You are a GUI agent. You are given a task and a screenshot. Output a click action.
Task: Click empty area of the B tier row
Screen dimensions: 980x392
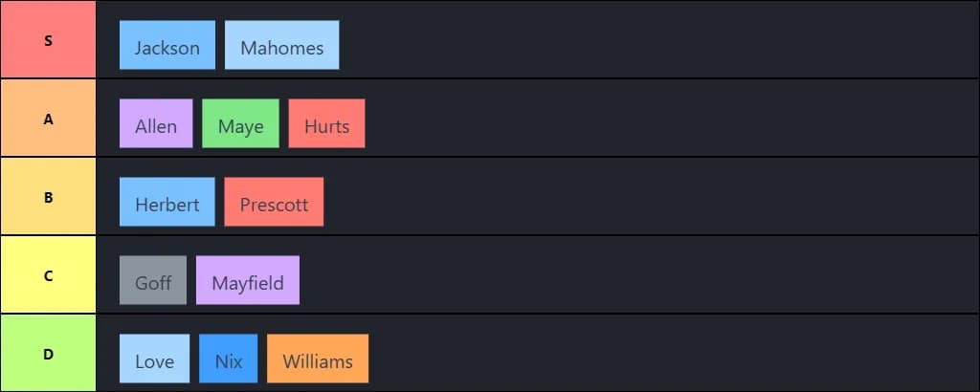pyautogui.click(x=651, y=197)
